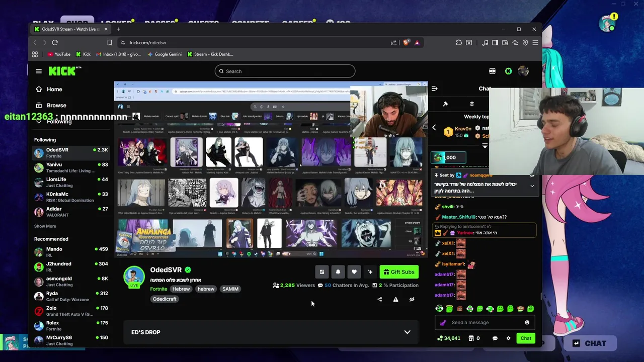Open Zolo recommended channel
The image size is (644, 362).
(71, 311)
